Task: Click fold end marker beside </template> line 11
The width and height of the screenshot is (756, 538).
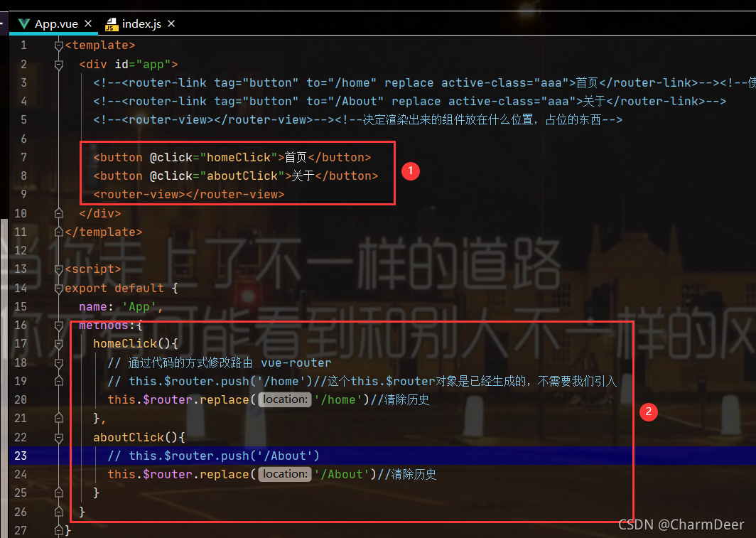Action: click(x=59, y=232)
